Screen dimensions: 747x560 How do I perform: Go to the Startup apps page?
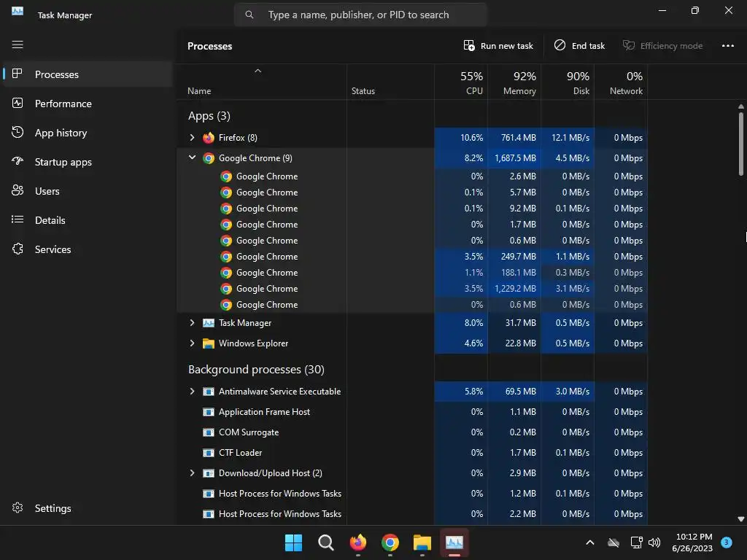coord(88,162)
